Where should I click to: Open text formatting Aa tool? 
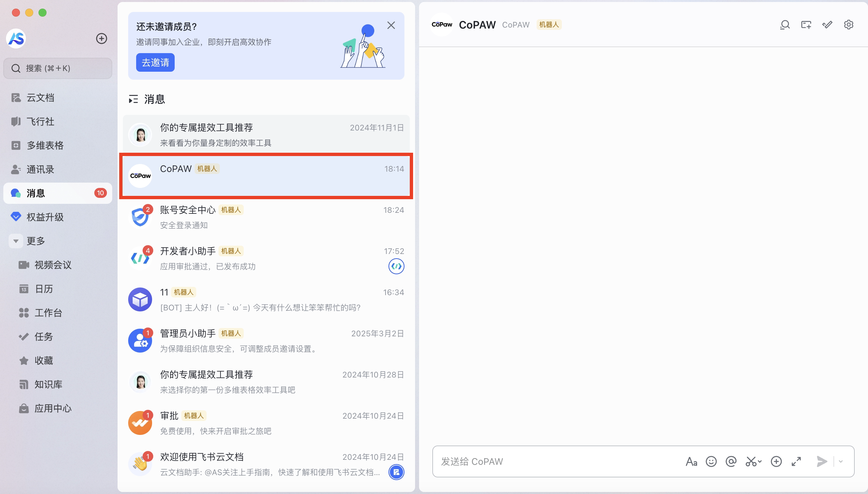691,461
